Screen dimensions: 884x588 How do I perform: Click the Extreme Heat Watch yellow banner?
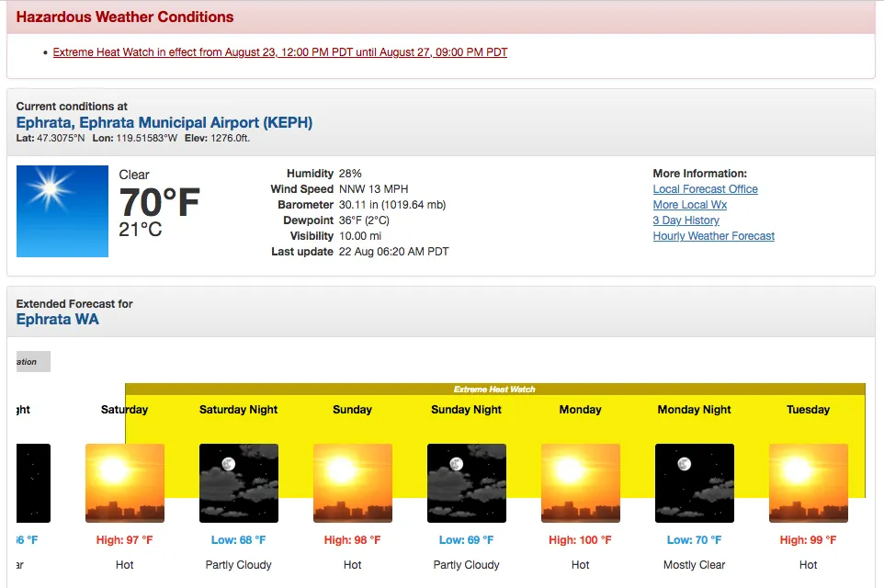pos(494,390)
